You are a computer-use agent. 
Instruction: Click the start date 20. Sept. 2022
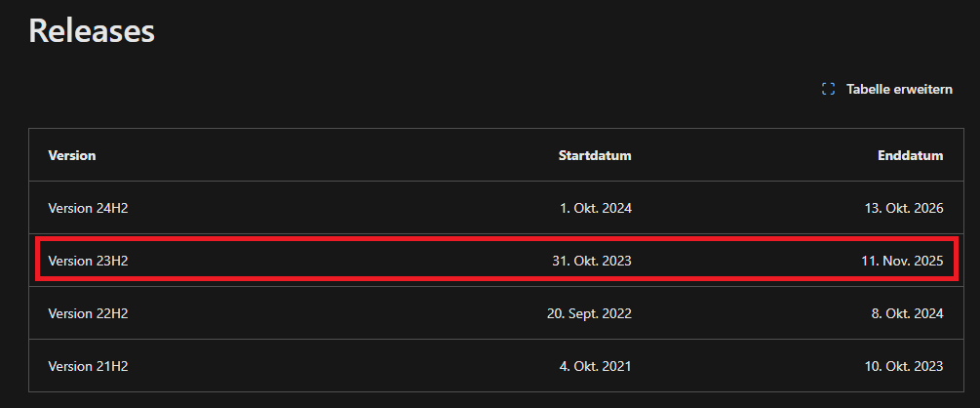click(589, 313)
